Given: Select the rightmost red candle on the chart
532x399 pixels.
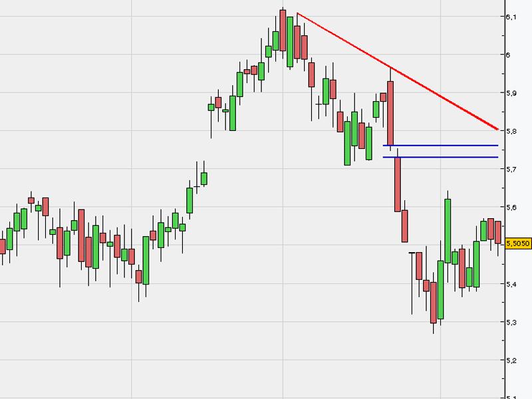Looking at the screenshot, I should coord(498,232).
